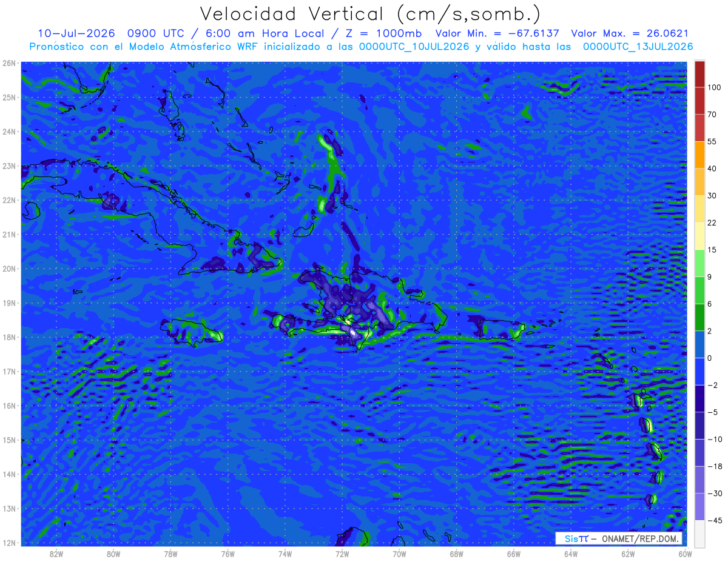Select the light green segment between 9 and 15
The image size is (728, 562).
[699, 263]
